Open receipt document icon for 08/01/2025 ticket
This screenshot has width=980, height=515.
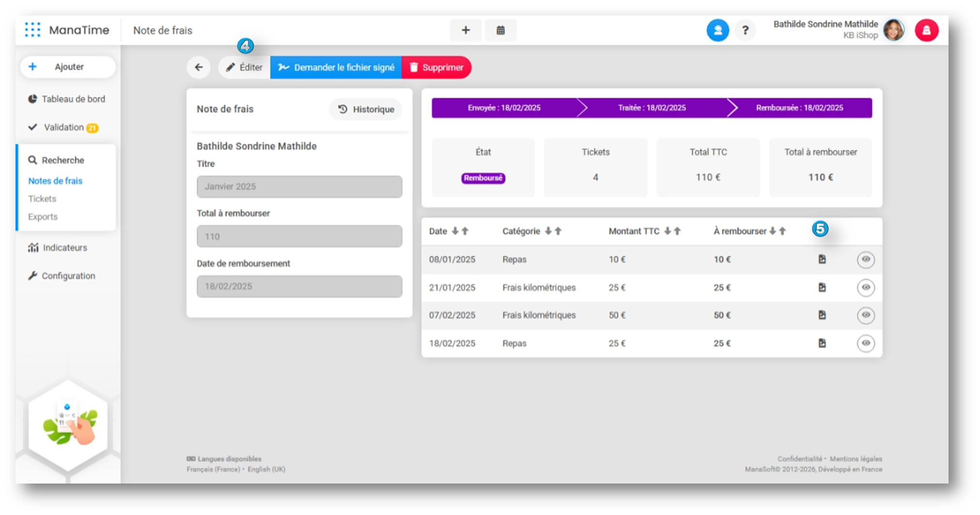point(822,259)
